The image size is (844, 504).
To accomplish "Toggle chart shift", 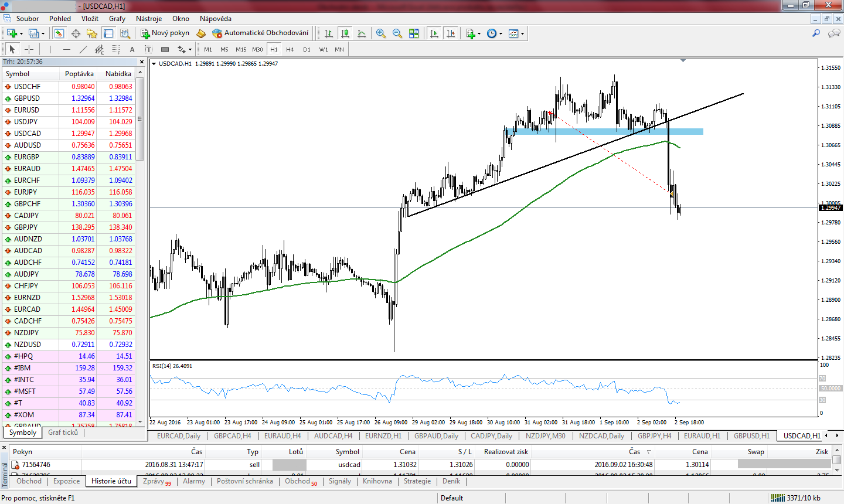I will coord(451,33).
